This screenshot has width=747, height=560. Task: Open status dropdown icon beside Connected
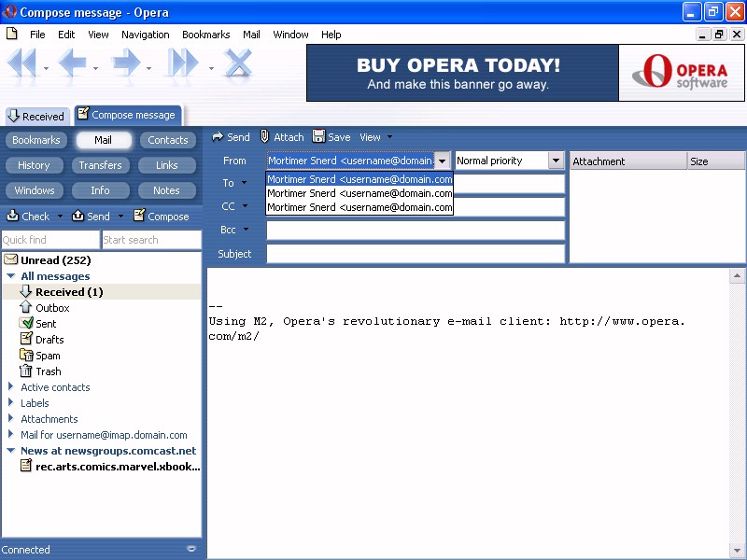191,549
